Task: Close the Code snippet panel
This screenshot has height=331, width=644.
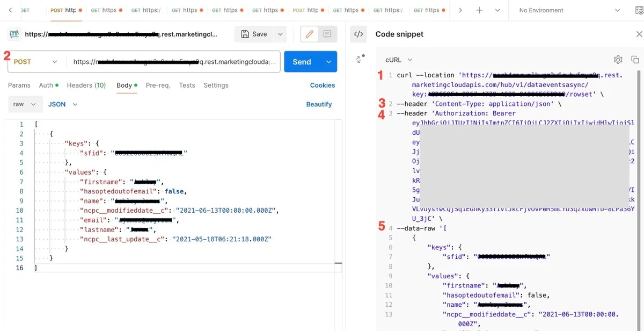Action: pos(639,34)
